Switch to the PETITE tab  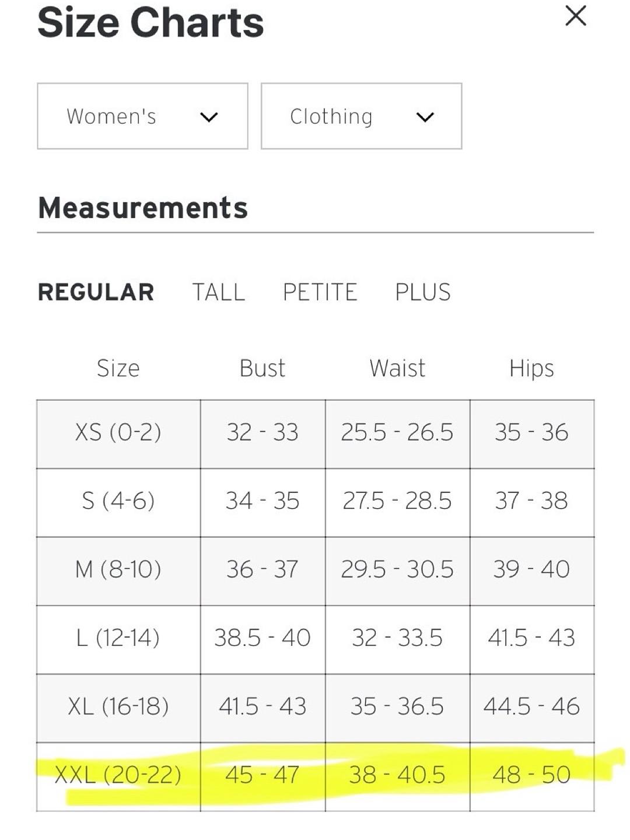tap(320, 292)
